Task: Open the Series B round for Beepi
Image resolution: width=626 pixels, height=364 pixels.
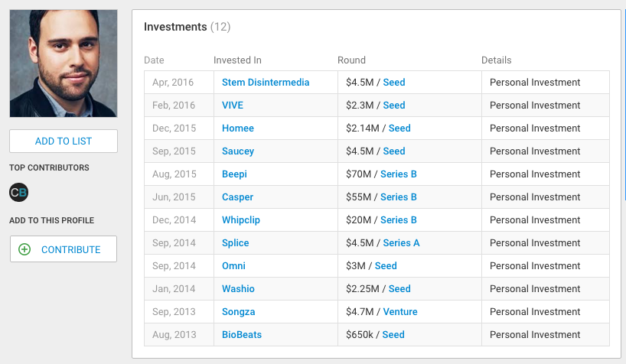Action: [x=398, y=174]
